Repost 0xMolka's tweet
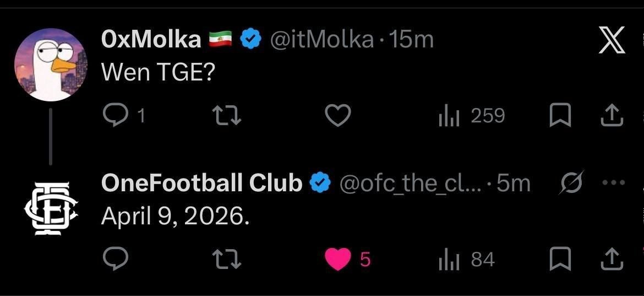Image resolution: width=644 pixels, height=296 pixels. [x=227, y=115]
